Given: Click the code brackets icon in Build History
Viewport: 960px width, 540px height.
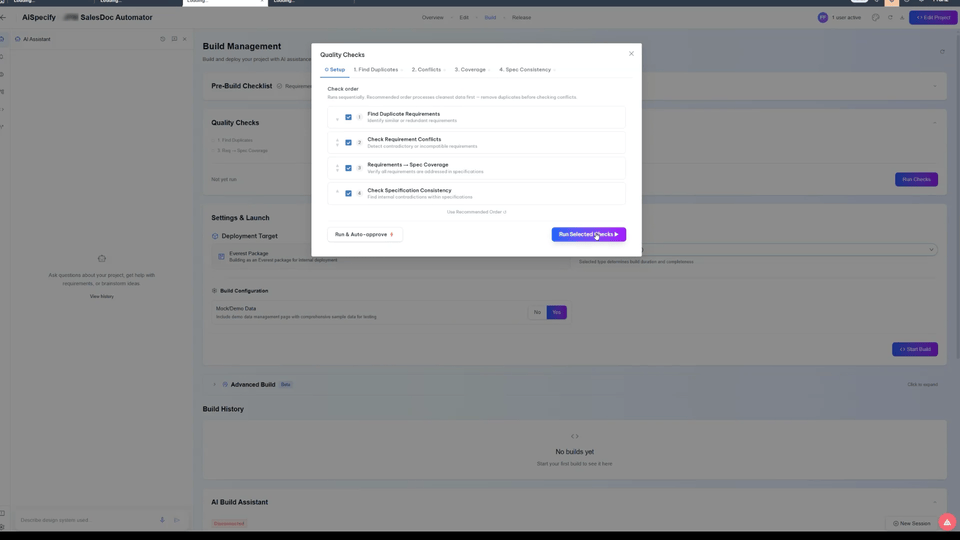Looking at the screenshot, I should tap(574, 437).
